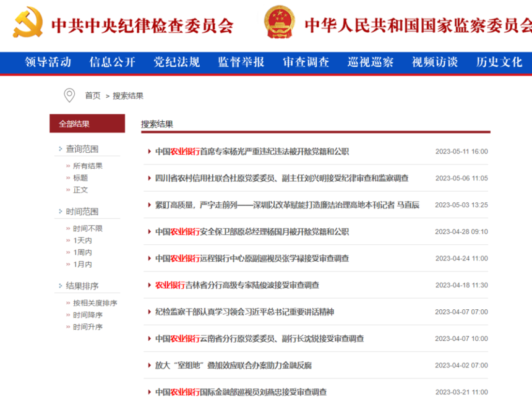
Task: Click the national emblem logo
Action: [x=280, y=22]
